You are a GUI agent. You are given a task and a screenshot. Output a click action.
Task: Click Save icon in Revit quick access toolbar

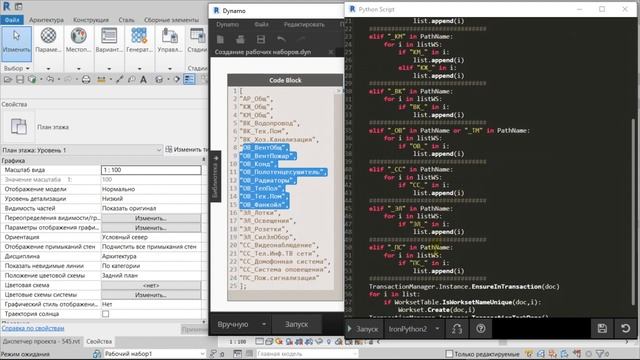[x=20, y=80]
